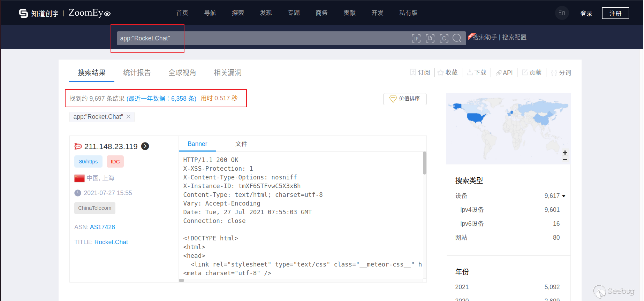Image resolution: width=644 pixels, height=301 pixels.
Task: Click the ChinaTelecom ISP tag
Action: point(94,208)
